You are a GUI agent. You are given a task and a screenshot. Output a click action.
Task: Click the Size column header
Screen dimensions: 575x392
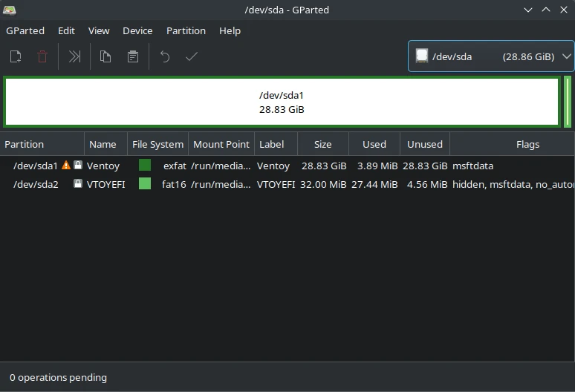[x=323, y=144]
